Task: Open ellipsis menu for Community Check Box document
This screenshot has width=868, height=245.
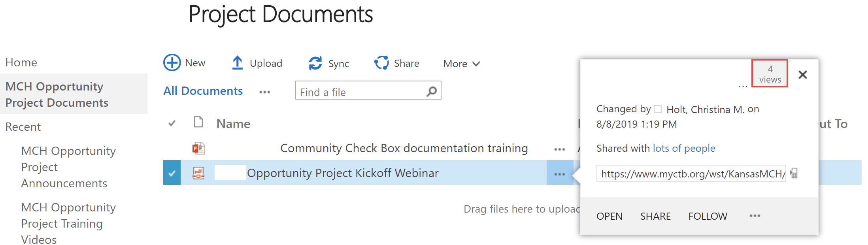Action: click(560, 149)
